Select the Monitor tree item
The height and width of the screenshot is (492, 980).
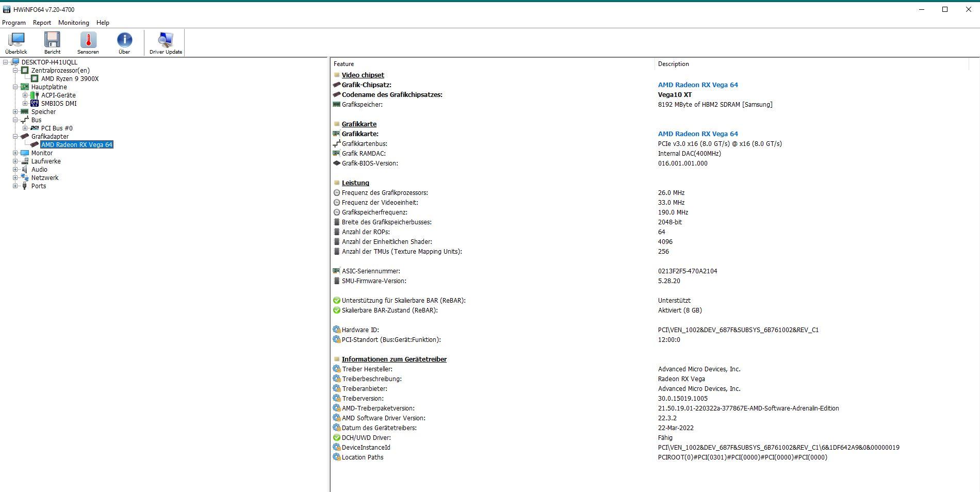click(x=42, y=153)
